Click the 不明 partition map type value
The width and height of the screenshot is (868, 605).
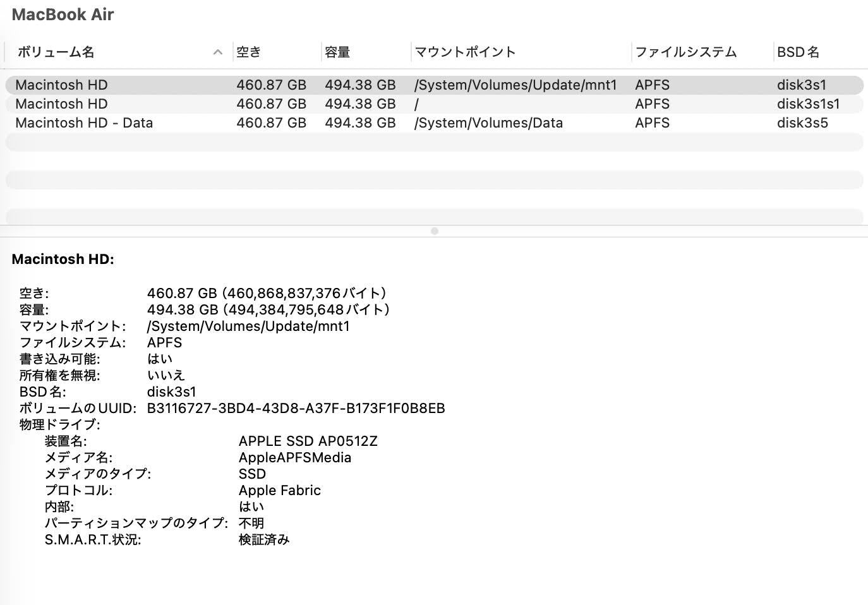251,524
